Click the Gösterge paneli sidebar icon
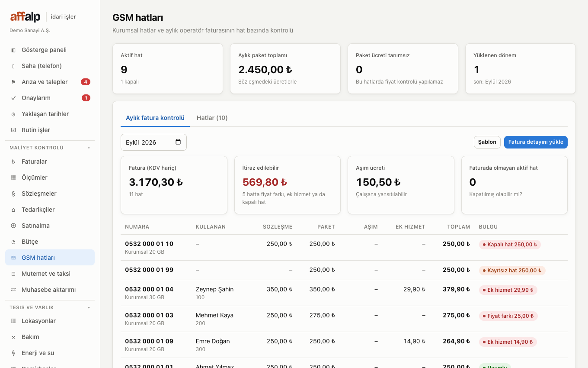Screen dimensions: 588x368 click(x=13, y=50)
